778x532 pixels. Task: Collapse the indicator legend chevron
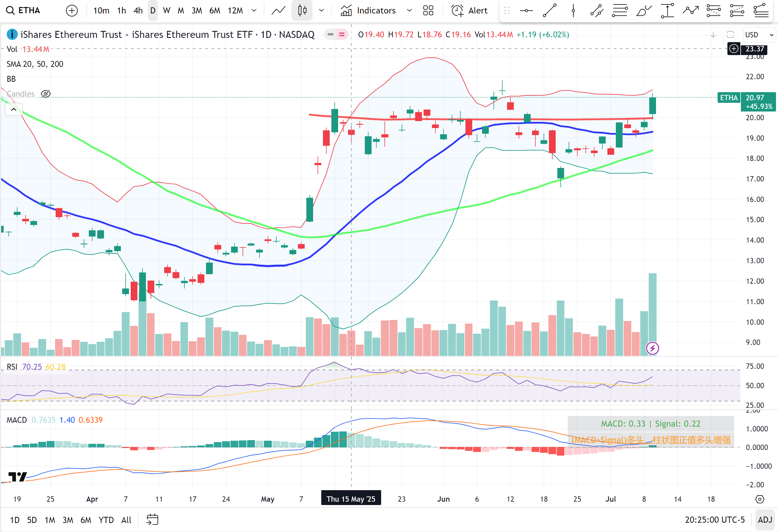pyautogui.click(x=14, y=110)
